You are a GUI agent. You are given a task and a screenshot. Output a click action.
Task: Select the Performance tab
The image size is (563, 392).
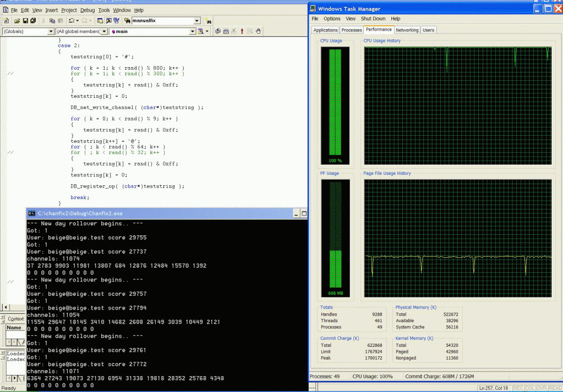pos(379,29)
